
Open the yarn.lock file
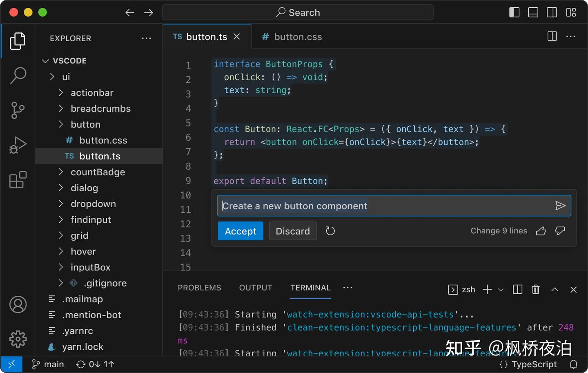tap(99, 347)
